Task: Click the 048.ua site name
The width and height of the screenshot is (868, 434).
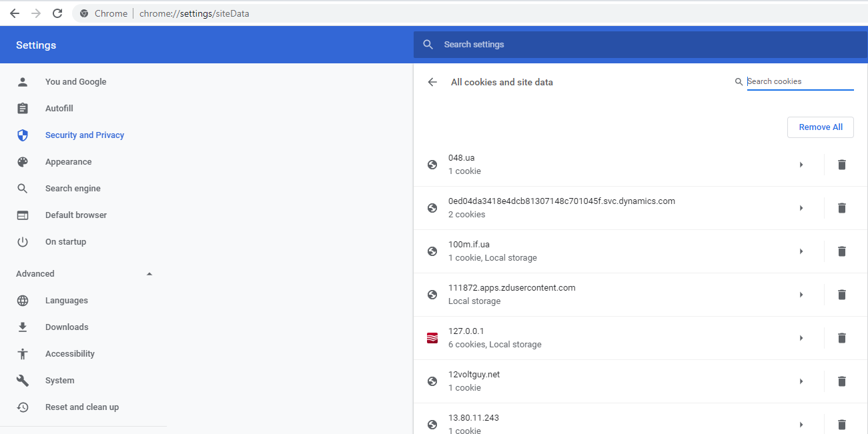Action: pos(462,158)
